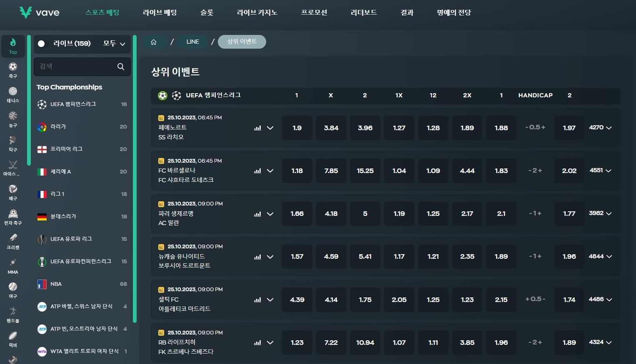
Task: Expand 4486 more markets dropdown
Action: pos(600,300)
